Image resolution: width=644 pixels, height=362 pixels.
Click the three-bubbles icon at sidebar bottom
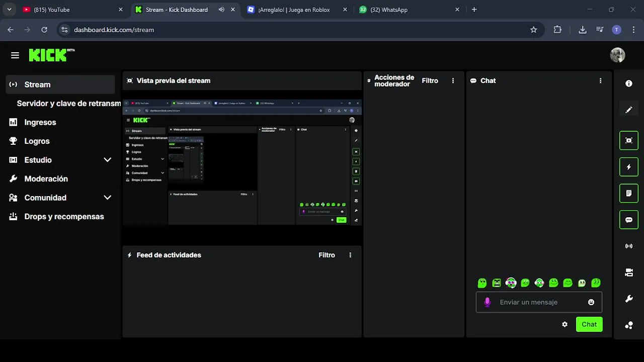[x=629, y=325]
